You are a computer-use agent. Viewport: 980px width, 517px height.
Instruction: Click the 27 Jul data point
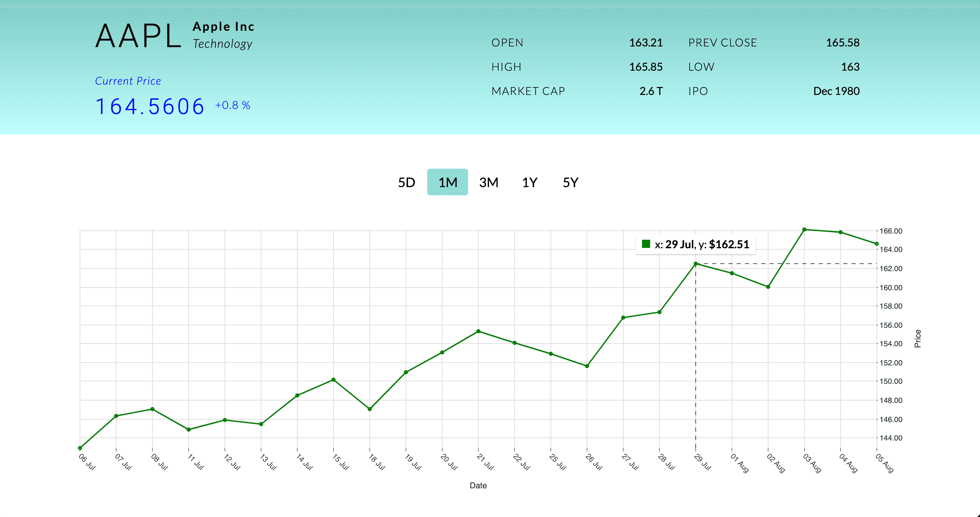pos(623,318)
